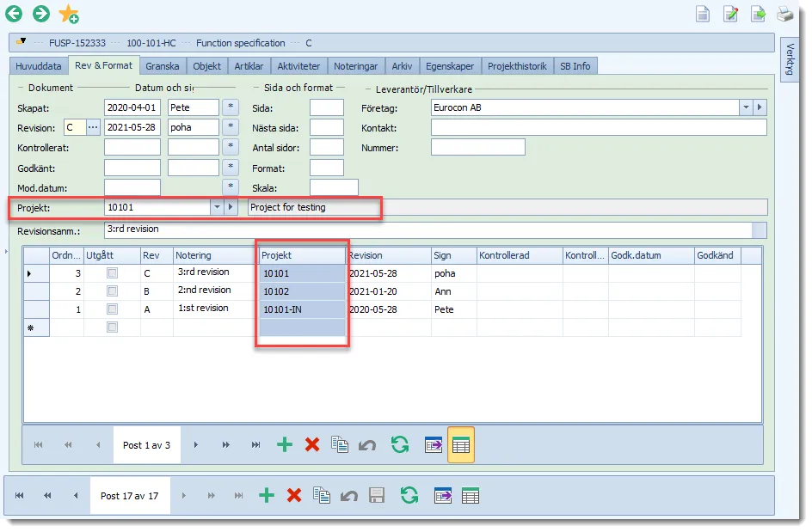
Task: Open the Revision ellipsis picker
Action: [93, 127]
